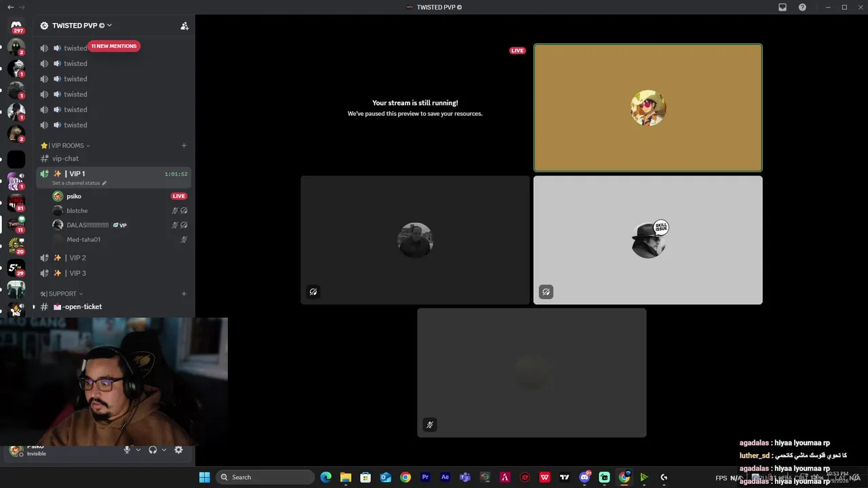868x488 pixels.
Task: Open the Discord inbox icon in title bar
Action: [x=783, y=7]
